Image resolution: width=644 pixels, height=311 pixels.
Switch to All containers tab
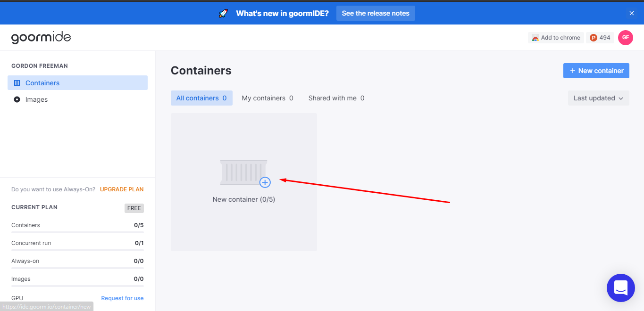[201, 98]
